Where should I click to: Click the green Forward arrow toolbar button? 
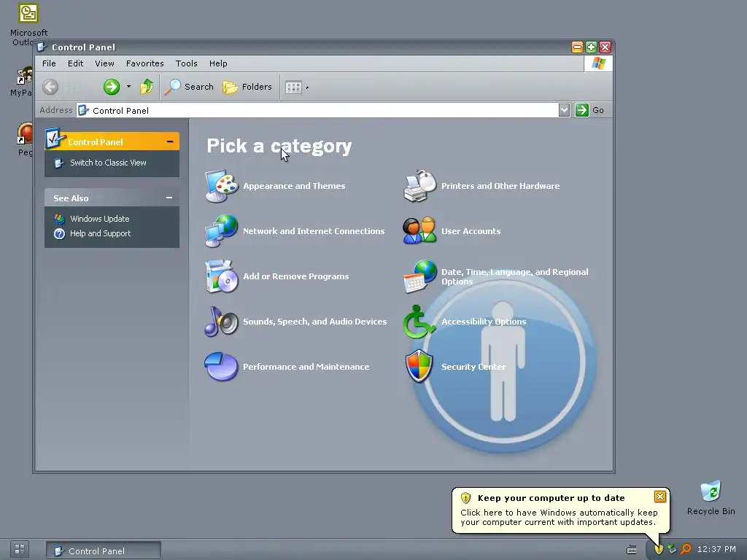[112, 87]
